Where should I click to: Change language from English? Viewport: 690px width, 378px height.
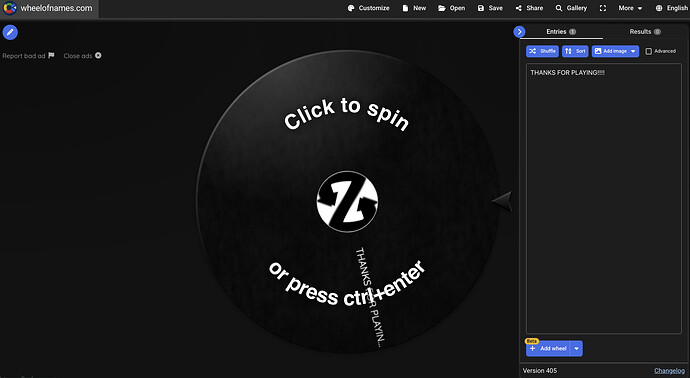(672, 8)
